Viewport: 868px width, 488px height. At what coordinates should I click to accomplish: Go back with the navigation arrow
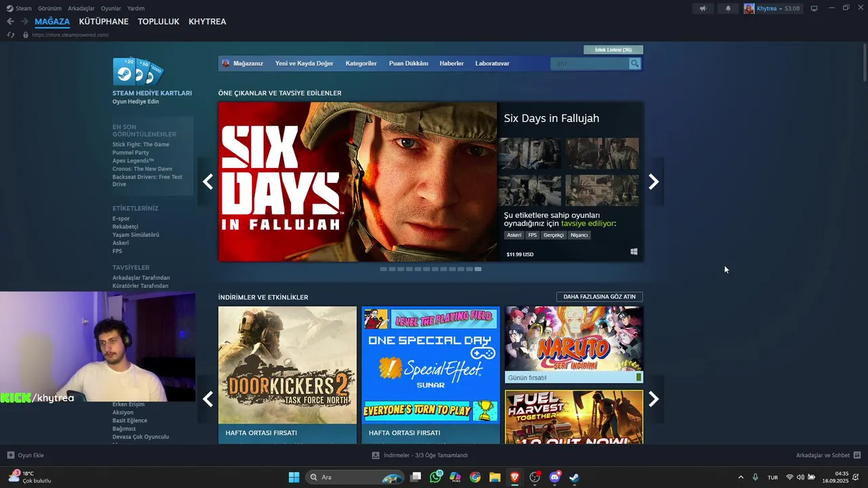coord(10,22)
